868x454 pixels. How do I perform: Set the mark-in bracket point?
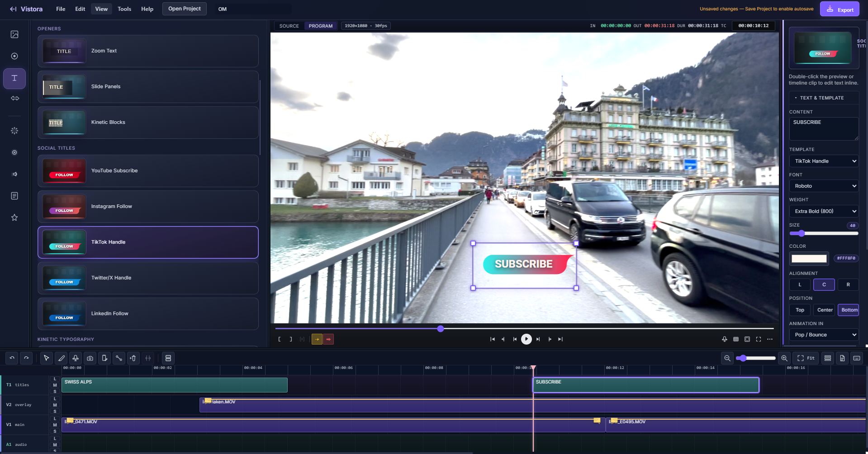click(x=280, y=339)
